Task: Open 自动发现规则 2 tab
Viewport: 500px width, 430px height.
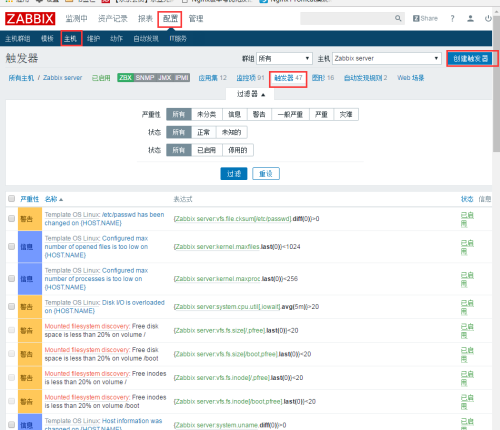Action: [366, 78]
